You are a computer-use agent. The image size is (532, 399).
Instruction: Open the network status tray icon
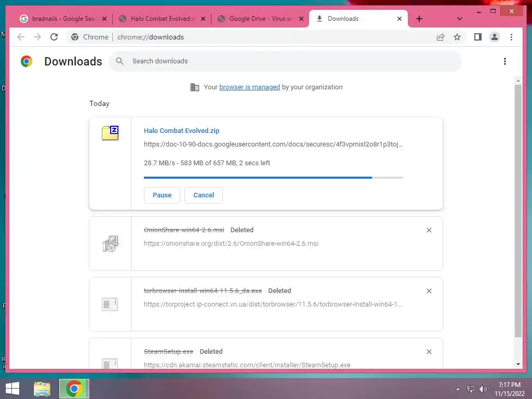click(x=471, y=389)
